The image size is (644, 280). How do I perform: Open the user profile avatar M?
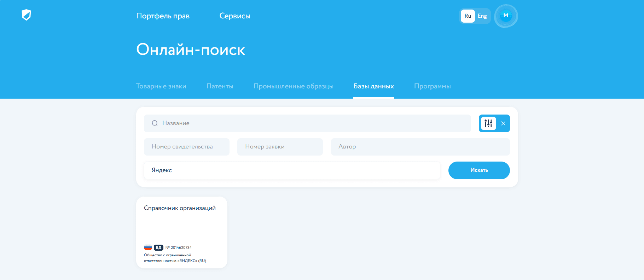tap(506, 16)
